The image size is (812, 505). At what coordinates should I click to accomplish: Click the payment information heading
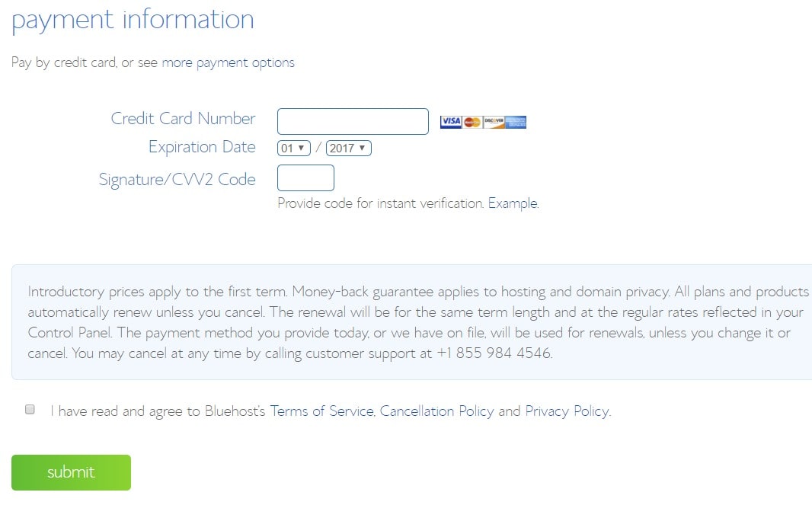[x=133, y=19]
